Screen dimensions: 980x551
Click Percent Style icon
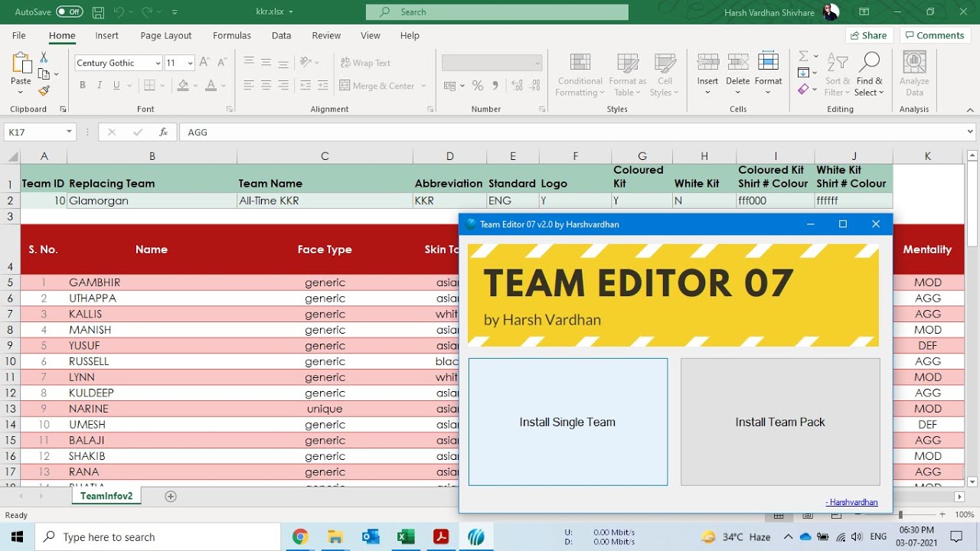click(478, 86)
